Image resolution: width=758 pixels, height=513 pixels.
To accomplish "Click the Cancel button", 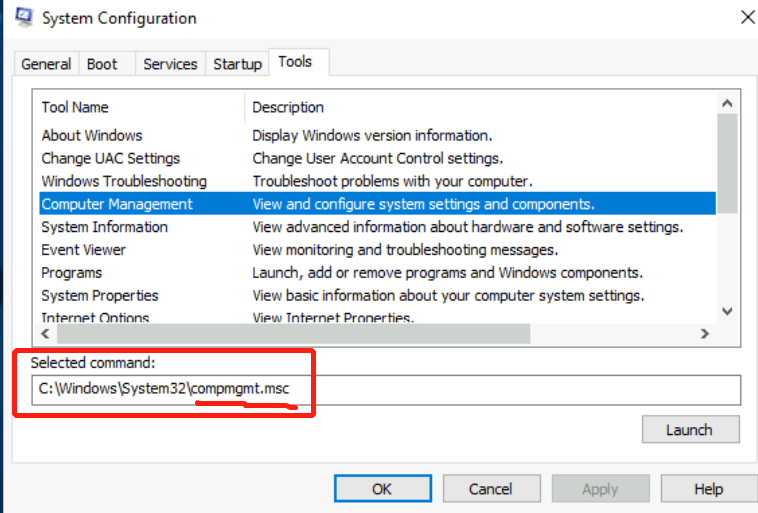I will pos(490,489).
